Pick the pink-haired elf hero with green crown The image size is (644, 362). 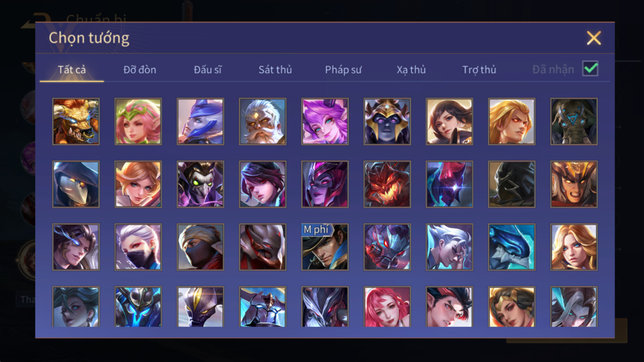(138, 121)
